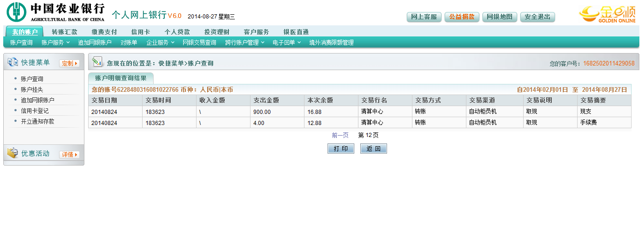
Task: Expand the 企业服务 dropdown menu
Action: point(161,42)
